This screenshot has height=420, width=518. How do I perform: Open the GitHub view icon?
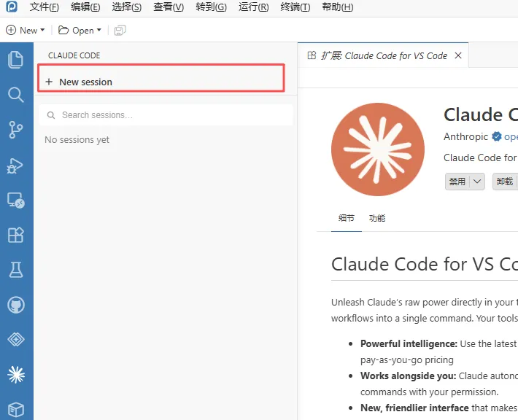click(x=15, y=305)
